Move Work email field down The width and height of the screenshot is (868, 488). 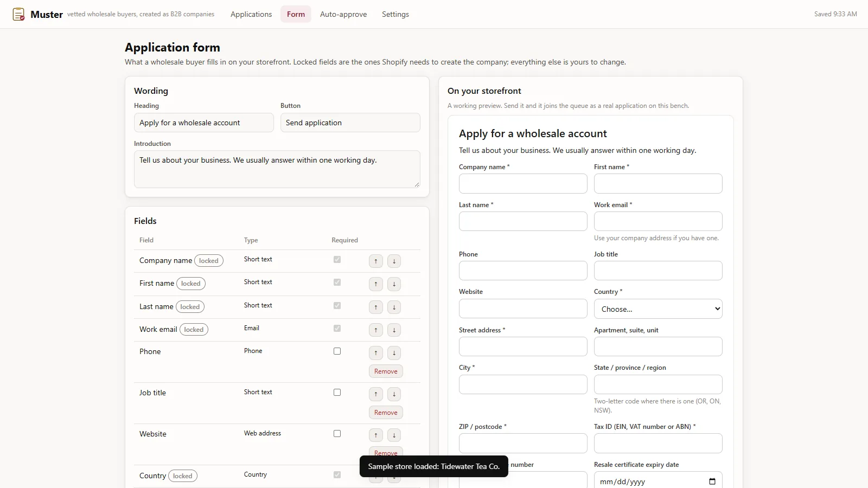tap(394, 330)
